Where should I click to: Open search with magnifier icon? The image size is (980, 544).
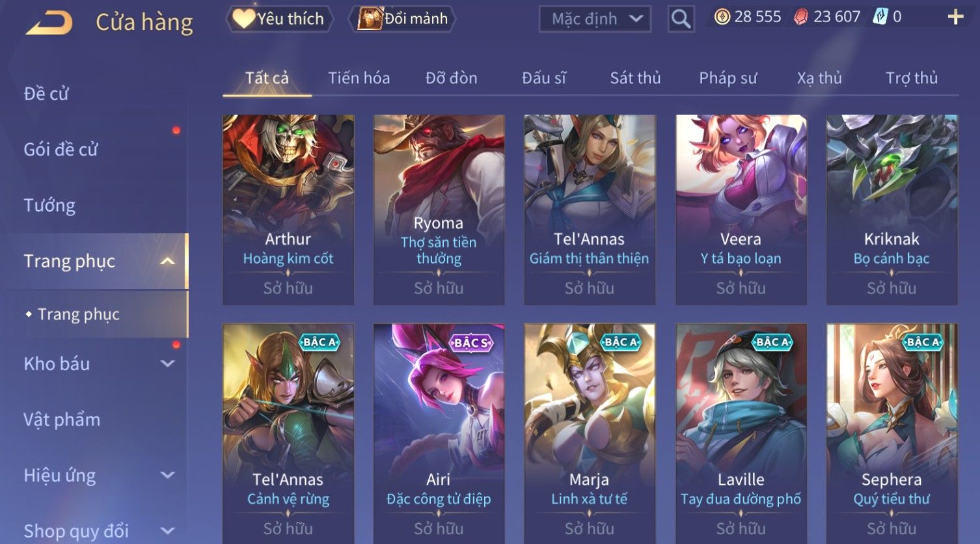point(681,19)
